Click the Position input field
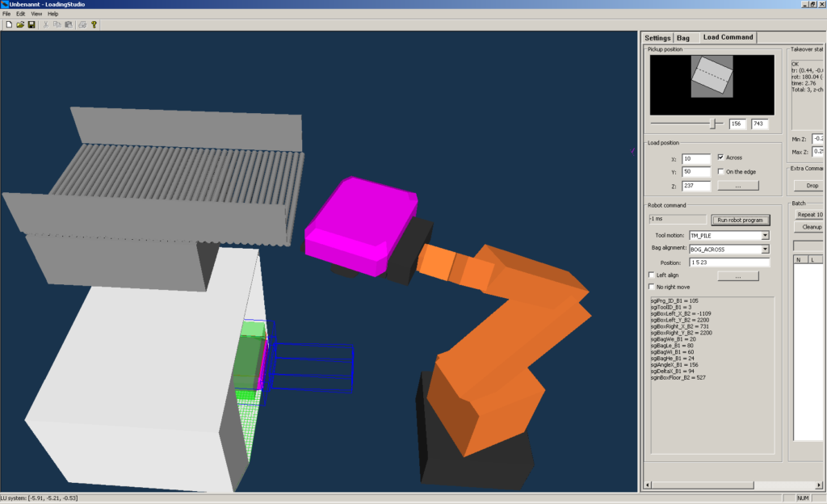The image size is (827, 504). click(728, 262)
